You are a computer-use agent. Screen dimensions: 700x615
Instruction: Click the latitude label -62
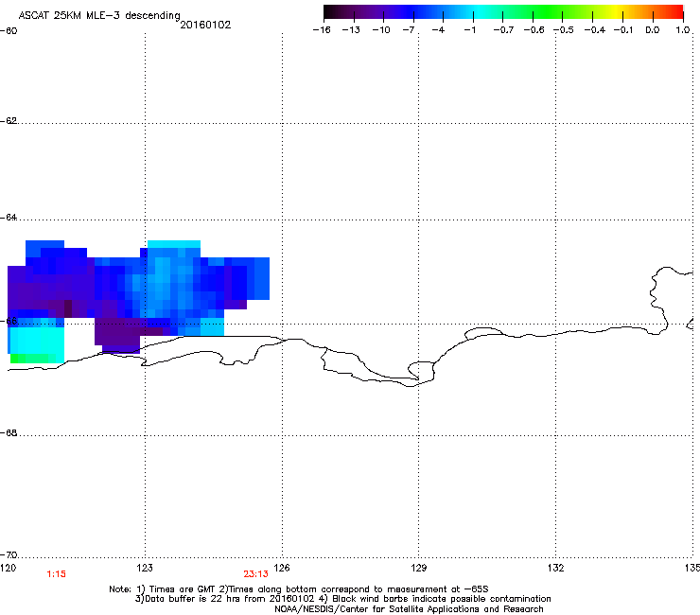(9, 121)
